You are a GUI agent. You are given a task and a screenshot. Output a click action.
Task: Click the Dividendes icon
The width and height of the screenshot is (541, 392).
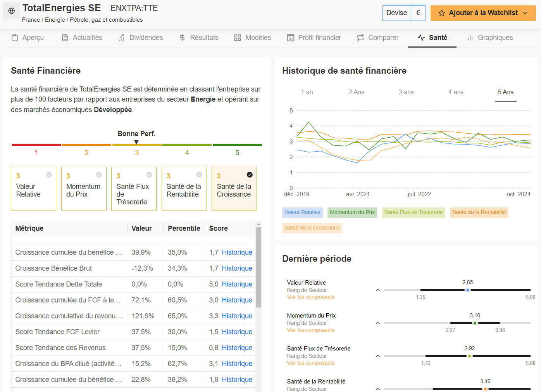122,38
